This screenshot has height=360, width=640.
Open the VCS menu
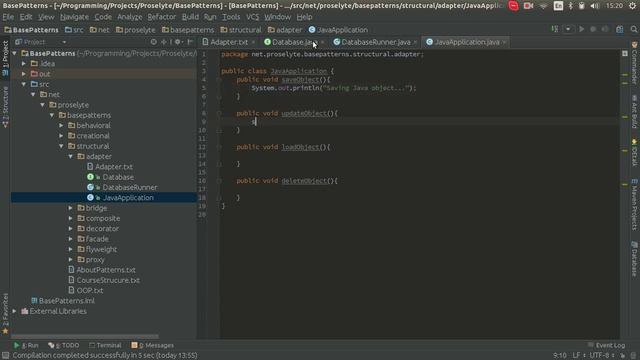(x=252, y=17)
